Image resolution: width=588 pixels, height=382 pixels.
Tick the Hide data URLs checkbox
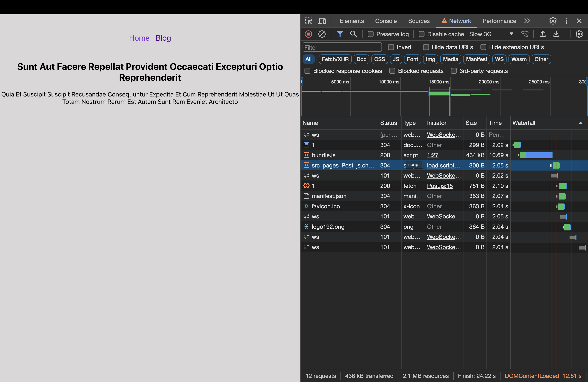pyautogui.click(x=426, y=47)
